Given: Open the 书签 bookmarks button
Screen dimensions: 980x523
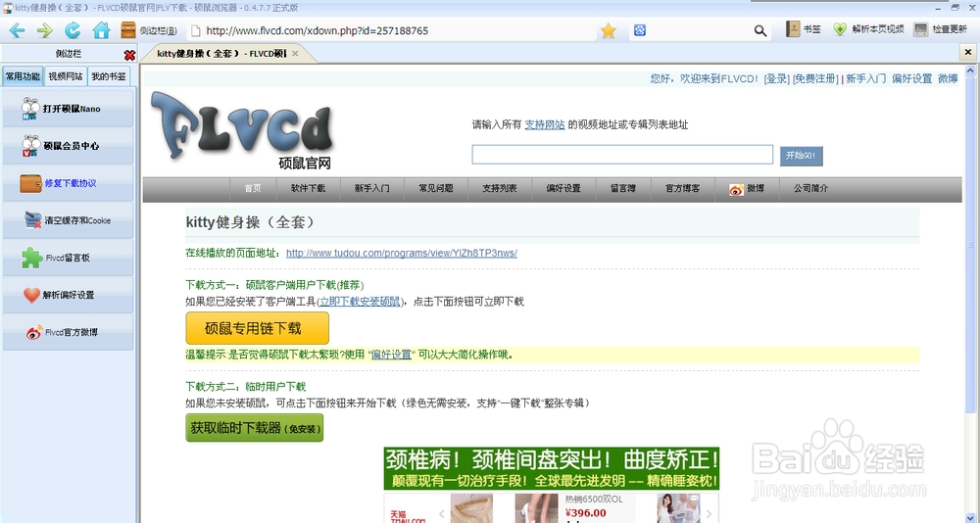Looking at the screenshot, I should coord(804,29).
